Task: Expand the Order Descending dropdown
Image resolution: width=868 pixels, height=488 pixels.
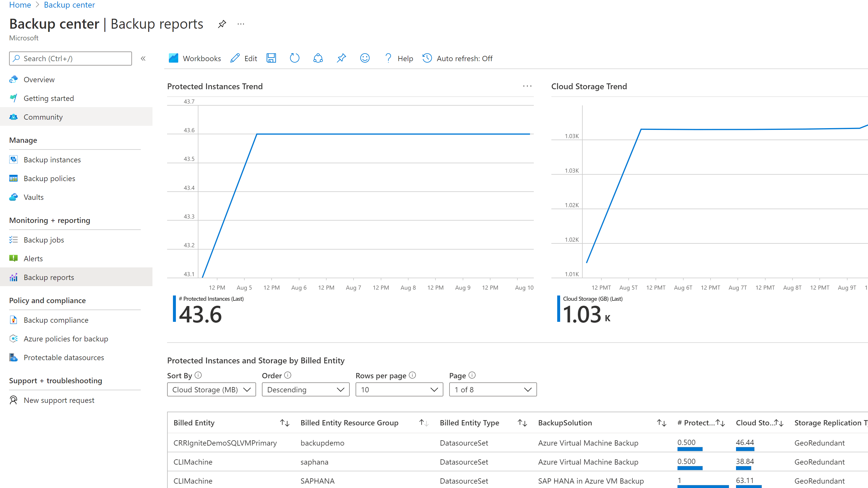Action: point(305,390)
